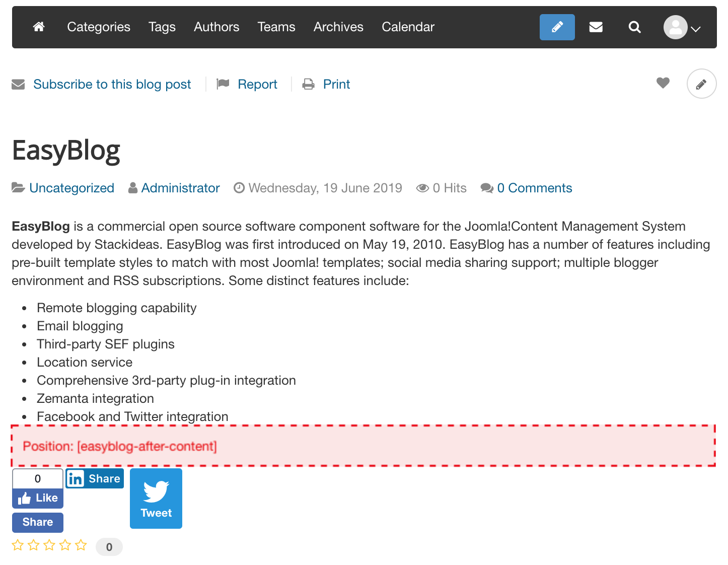Open the Tags menu item
Screen dimensions: 728x565
point(162,27)
